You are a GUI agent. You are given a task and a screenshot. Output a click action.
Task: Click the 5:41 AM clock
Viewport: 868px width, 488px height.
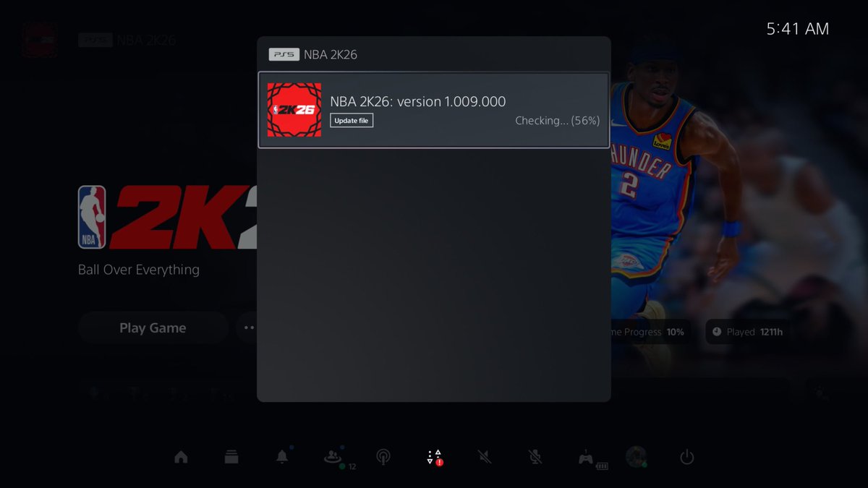click(x=798, y=29)
